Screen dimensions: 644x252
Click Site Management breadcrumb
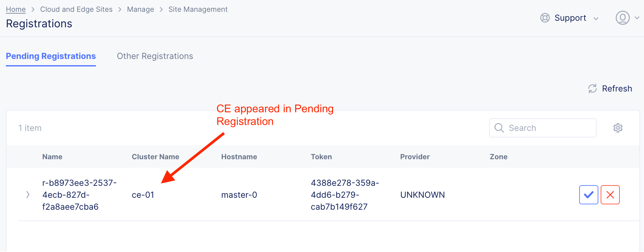[198, 9]
